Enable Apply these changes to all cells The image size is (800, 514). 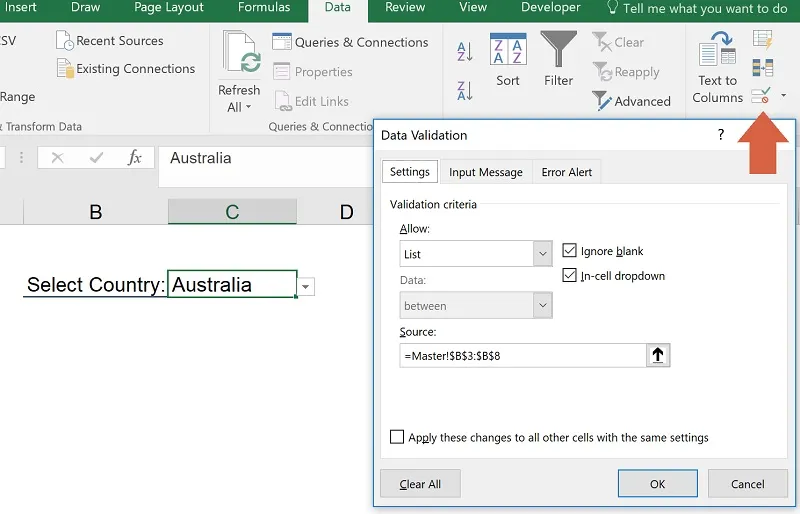[397, 437]
